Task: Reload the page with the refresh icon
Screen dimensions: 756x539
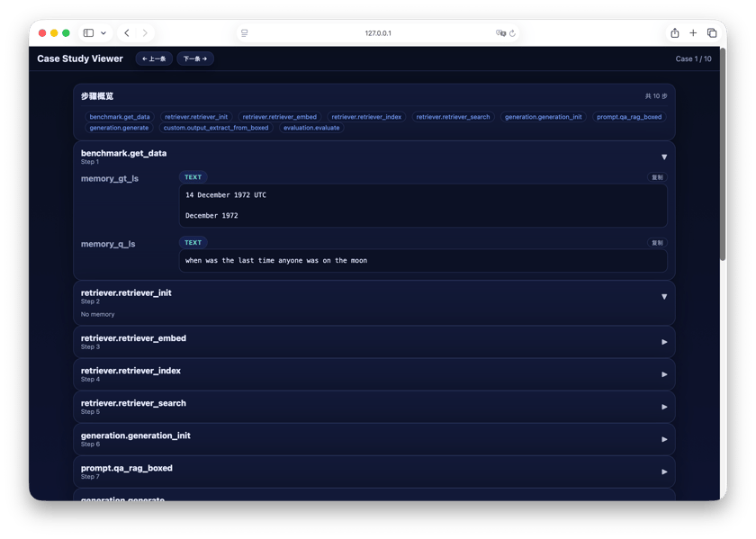Action: tap(512, 32)
